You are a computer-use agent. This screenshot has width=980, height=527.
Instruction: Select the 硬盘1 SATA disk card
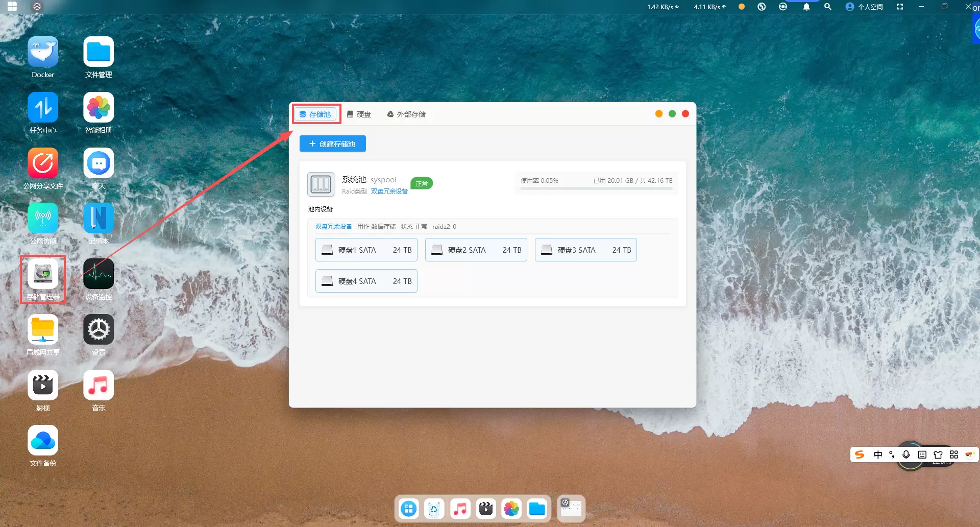366,250
